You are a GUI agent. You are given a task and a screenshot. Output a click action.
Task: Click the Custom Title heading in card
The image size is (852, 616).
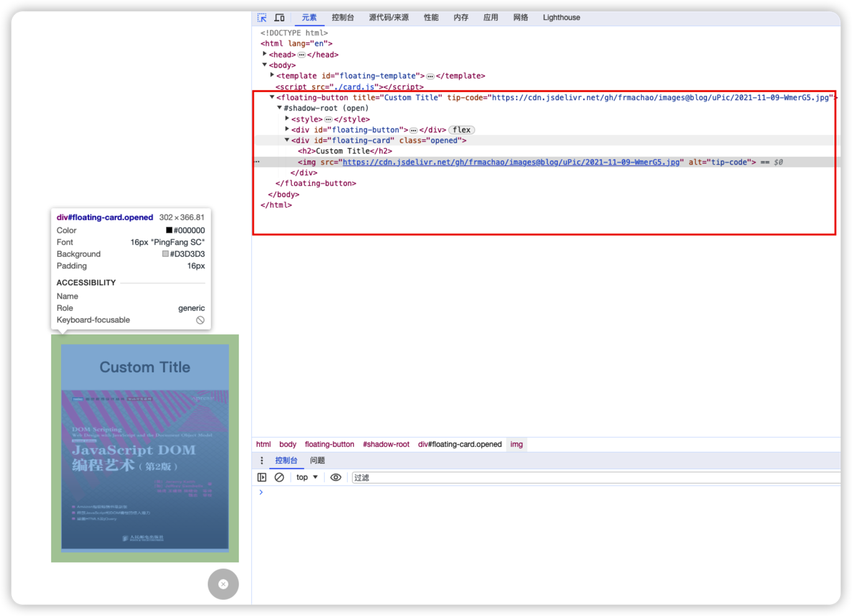pos(145,367)
